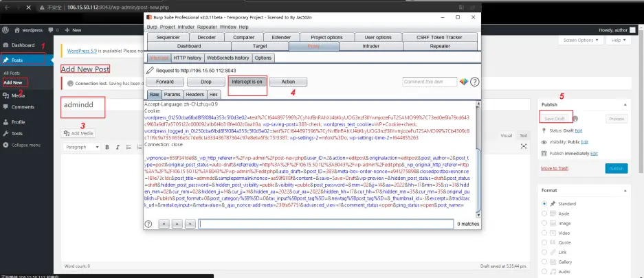Toggle the Intercept is on button
644x278 pixels.
[247, 82]
